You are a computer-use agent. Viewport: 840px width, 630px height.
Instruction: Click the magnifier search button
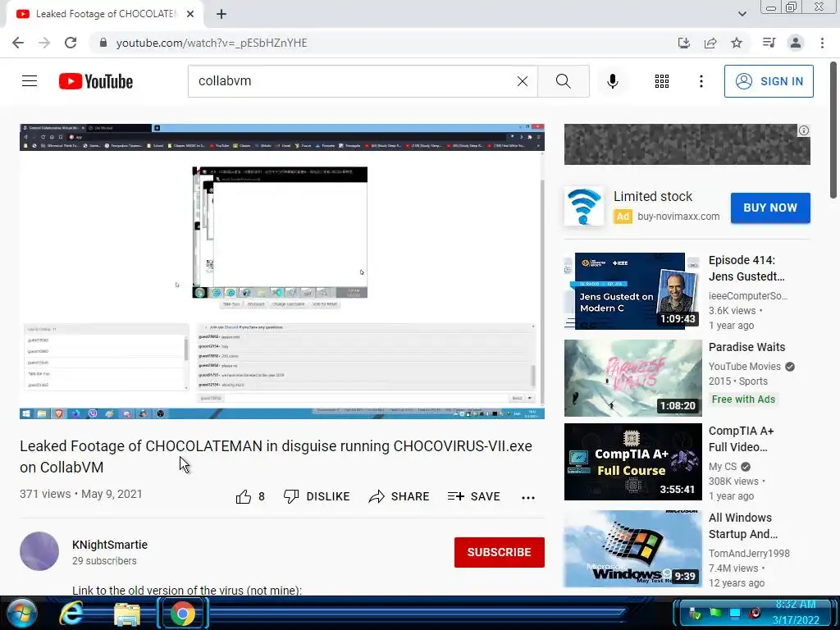(x=563, y=81)
